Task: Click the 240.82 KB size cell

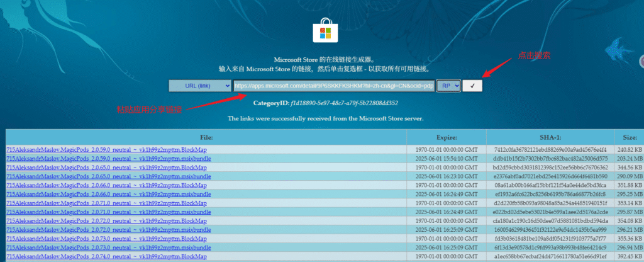Action: pyautogui.click(x=630, y=149)
